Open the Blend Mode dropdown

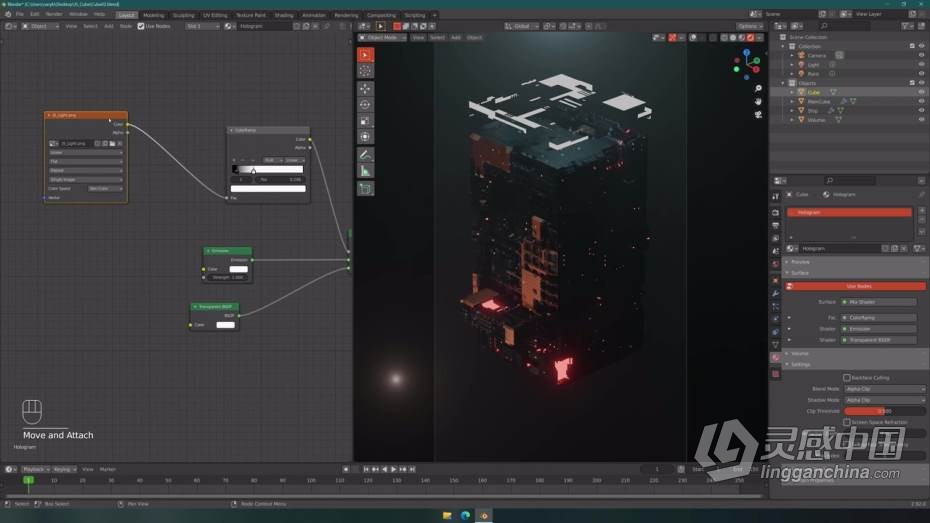point(884,389)
